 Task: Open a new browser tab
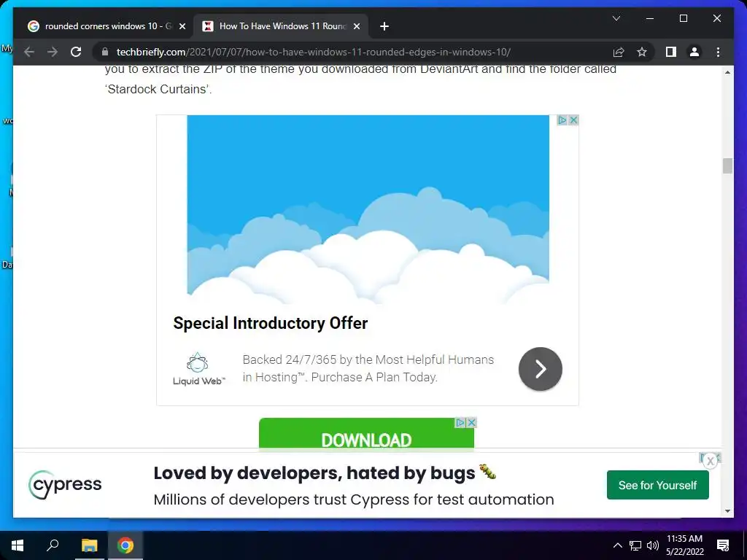click(x=384, y=26)
